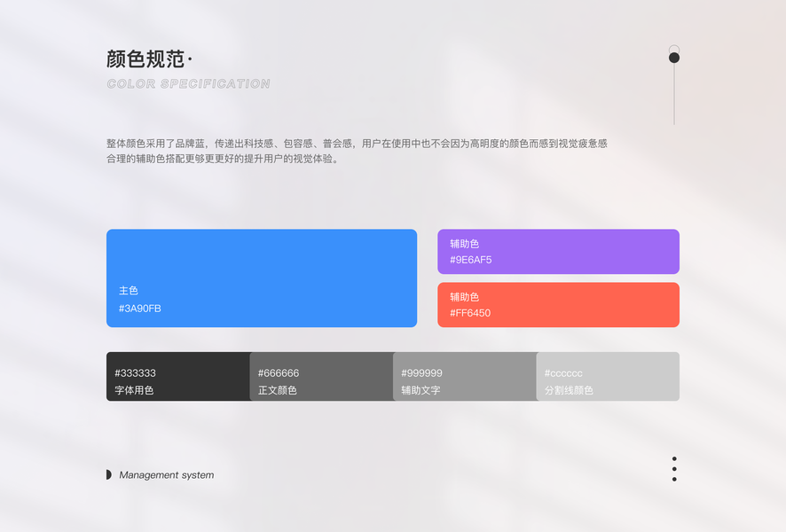The image size is (786, 532).
Task: Choose the dark #333333 font color swatch
Action: tap(178, 376)
